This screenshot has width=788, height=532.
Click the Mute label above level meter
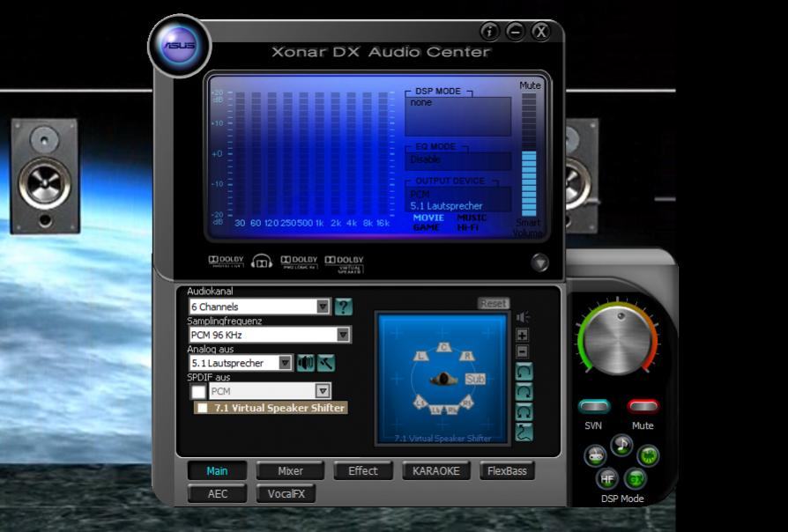(531, 85)
